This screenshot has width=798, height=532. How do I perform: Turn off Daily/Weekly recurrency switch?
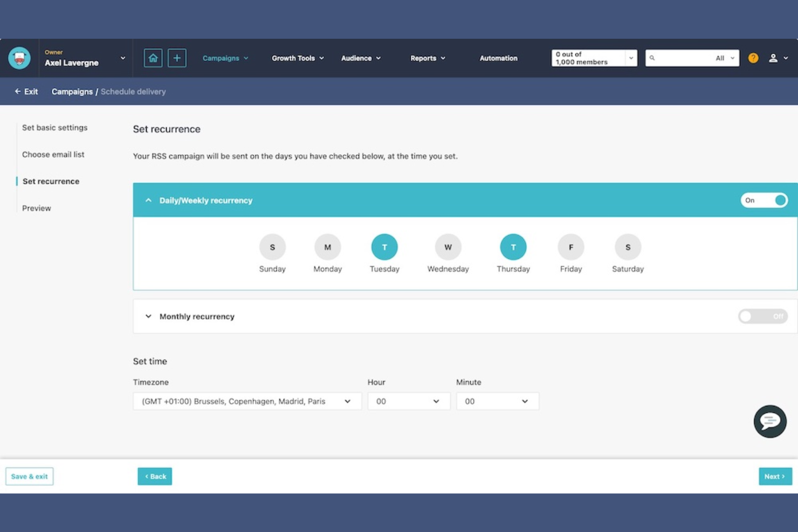[764, 200]
